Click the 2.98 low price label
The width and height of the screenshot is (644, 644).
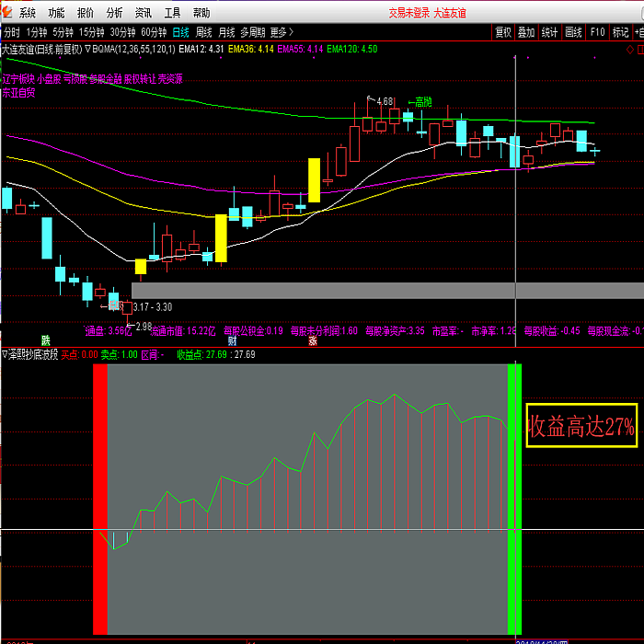144,327
